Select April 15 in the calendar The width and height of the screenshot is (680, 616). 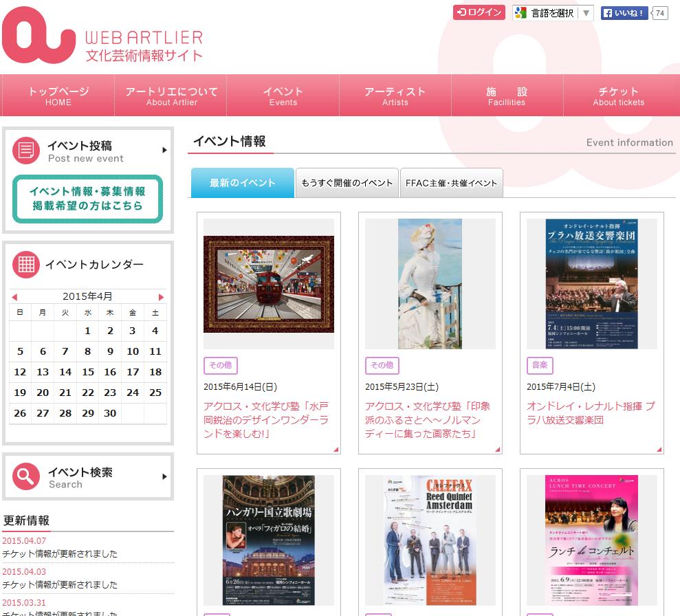pos(87,372)
